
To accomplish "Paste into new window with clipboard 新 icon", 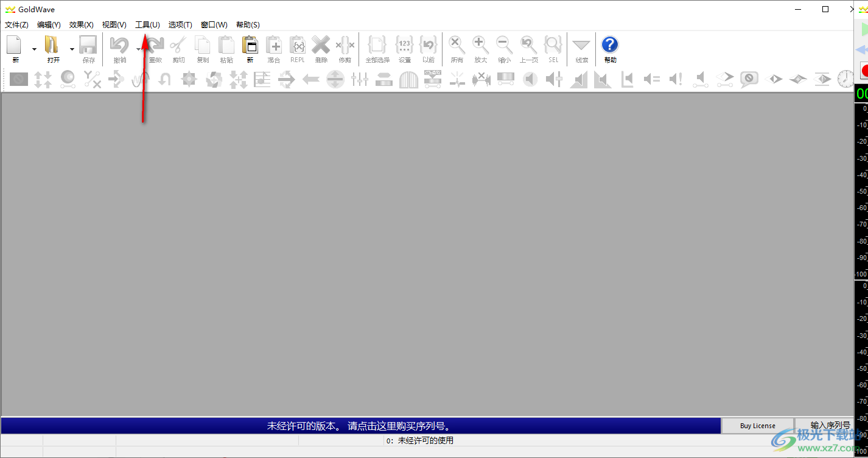I will pyautogui.click(x=250, y=49).
